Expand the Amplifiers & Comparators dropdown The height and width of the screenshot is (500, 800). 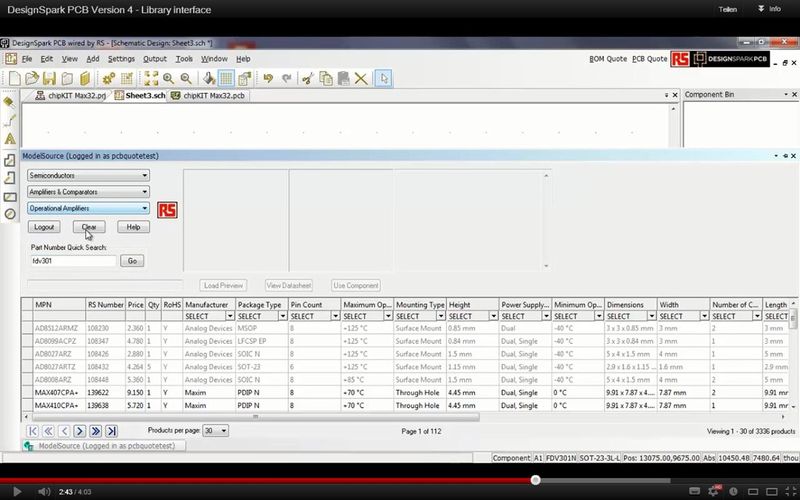coord(88,192)
